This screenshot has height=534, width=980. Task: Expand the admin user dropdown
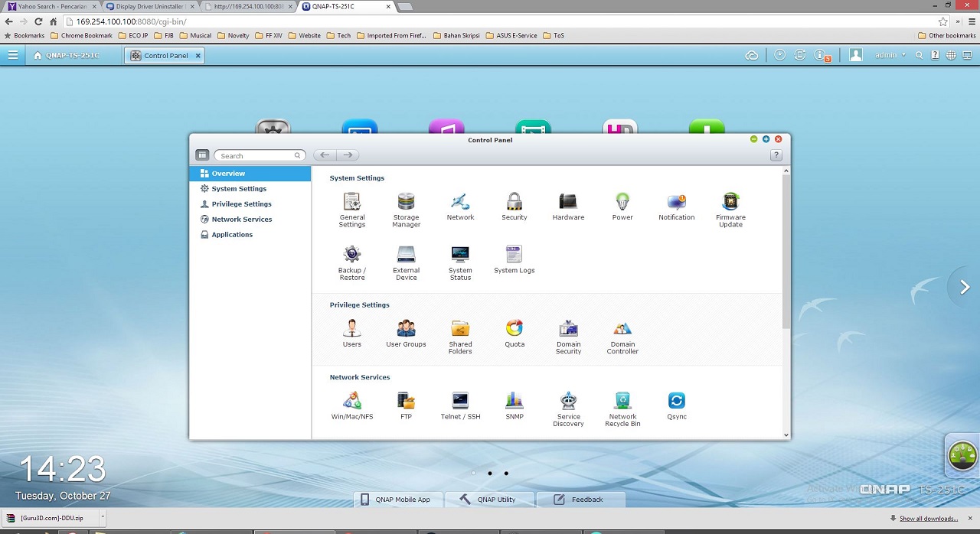click(x=890, y=55)
